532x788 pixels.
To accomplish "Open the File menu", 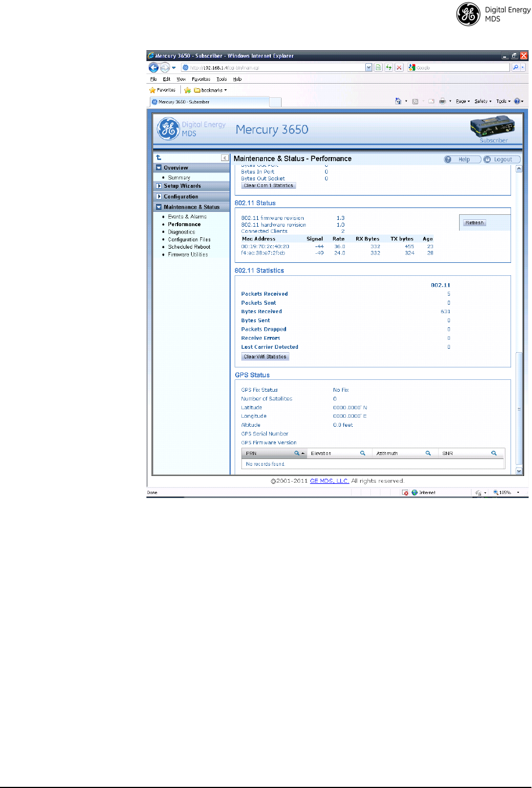I will click(x=153, y=79).
